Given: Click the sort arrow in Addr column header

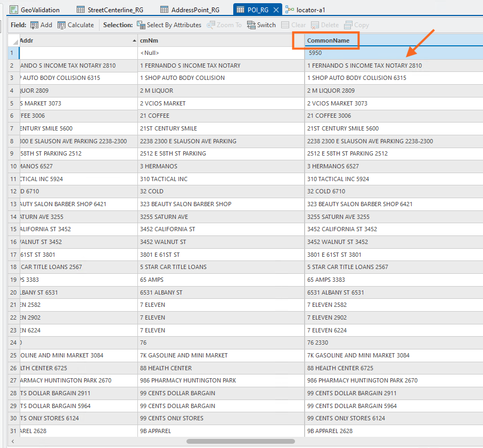Looking at the screenshot, I should 134,40.
